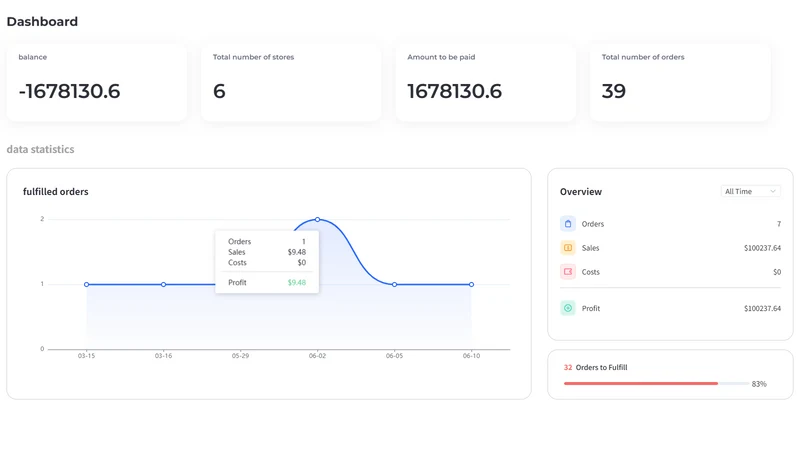Click the 06-05 chart data point
Screen dimensions: 800x450
(x=394, y=284)
